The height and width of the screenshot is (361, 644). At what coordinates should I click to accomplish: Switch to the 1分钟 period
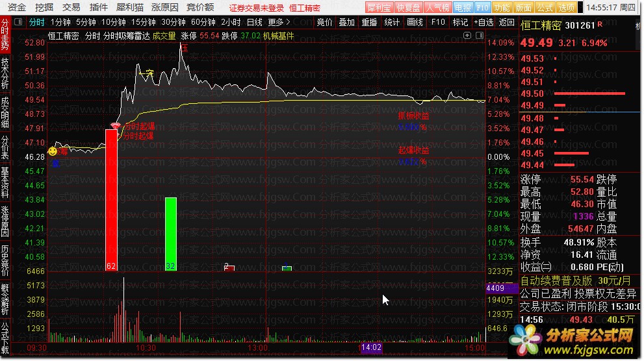tap(60, 22)
